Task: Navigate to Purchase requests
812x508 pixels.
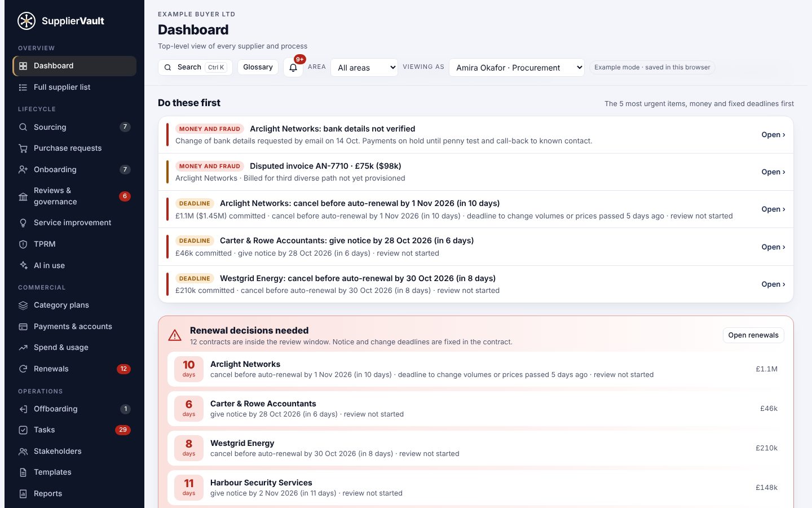Action: pyautogui.click(x=74, y=148)
